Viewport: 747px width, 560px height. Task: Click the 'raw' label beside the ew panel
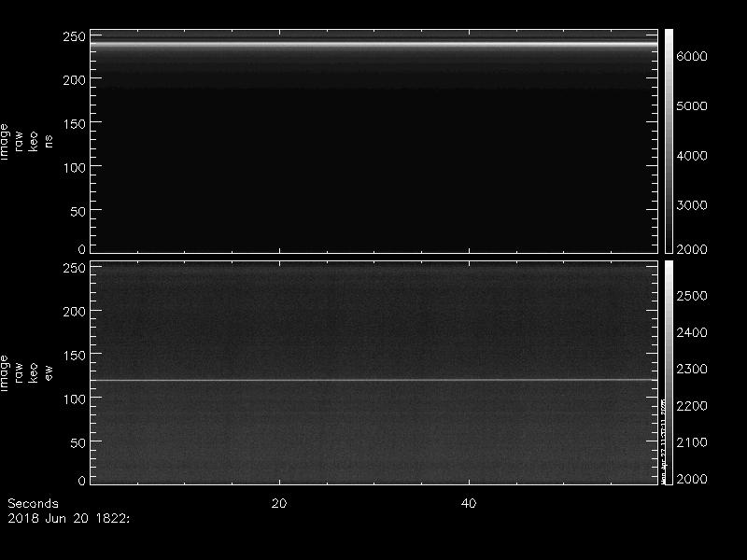19,372
